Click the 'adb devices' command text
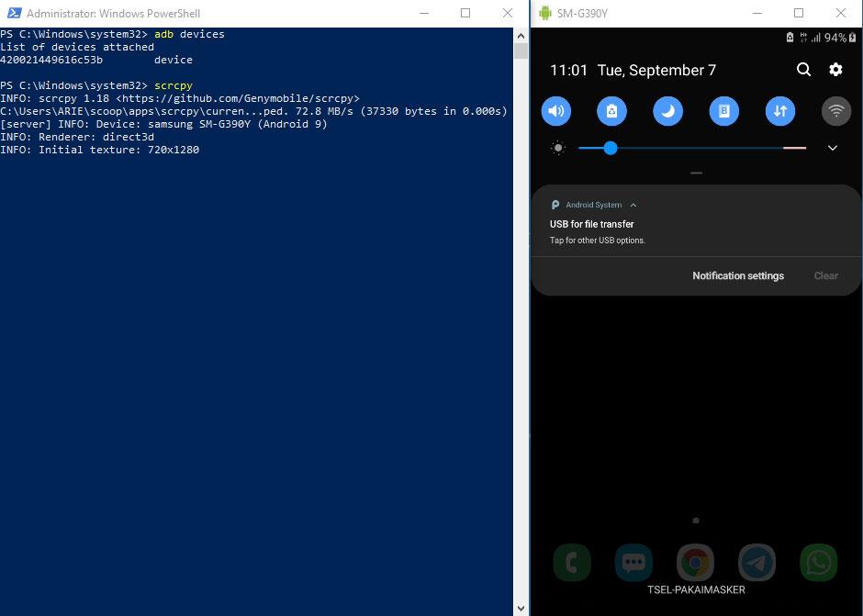The width and height of the screenshot is (863, 616). [x=189, y=34]
